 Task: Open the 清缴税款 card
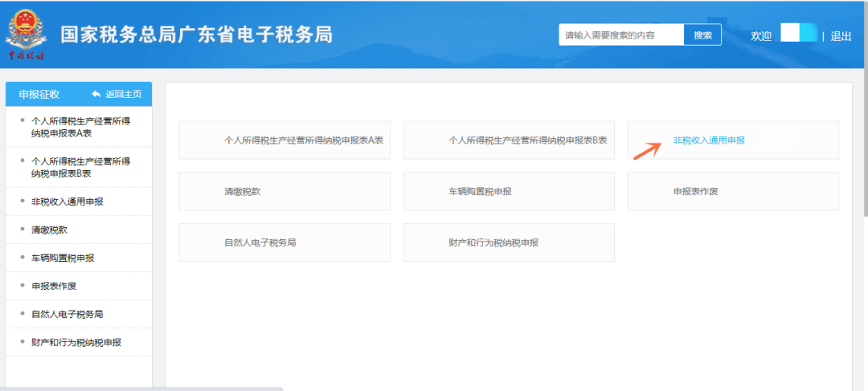click(x=285, y=191)
